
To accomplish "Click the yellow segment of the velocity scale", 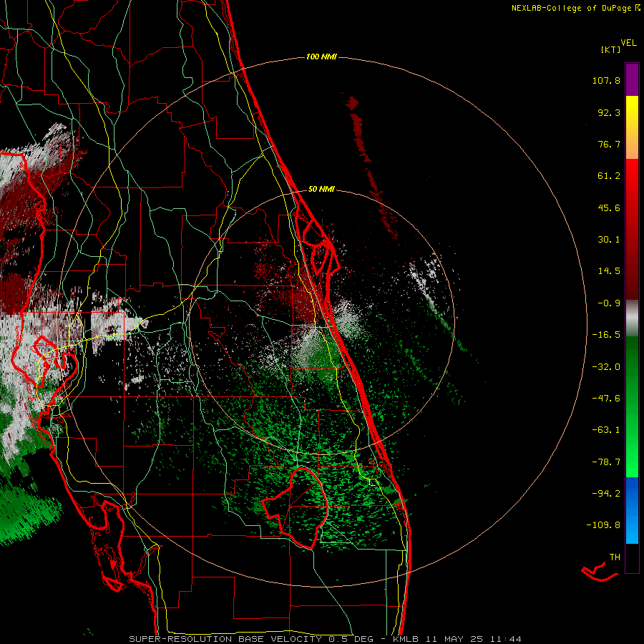I will pos(632,127).
